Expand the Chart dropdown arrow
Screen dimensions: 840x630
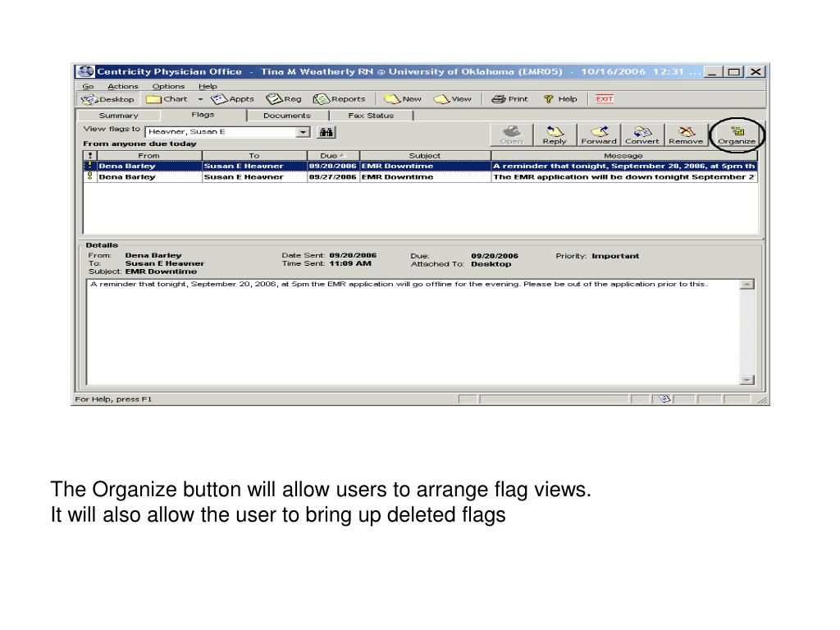point(200,99)
